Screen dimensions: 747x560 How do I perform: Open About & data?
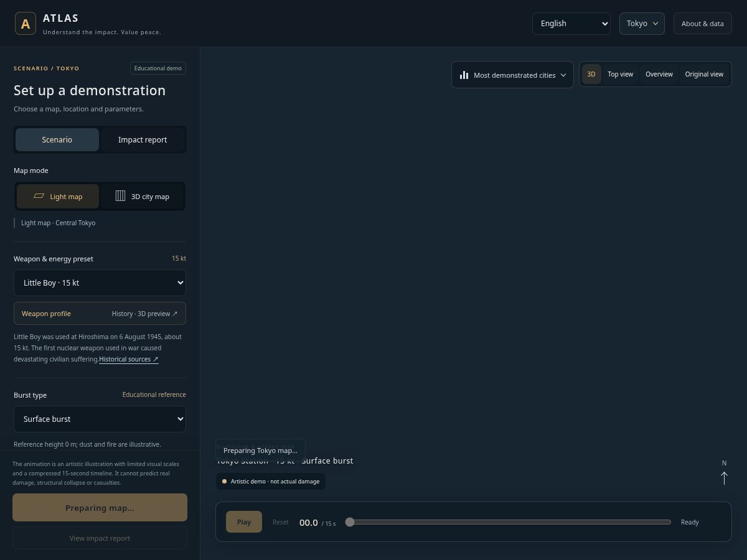(x=702, y=24)
